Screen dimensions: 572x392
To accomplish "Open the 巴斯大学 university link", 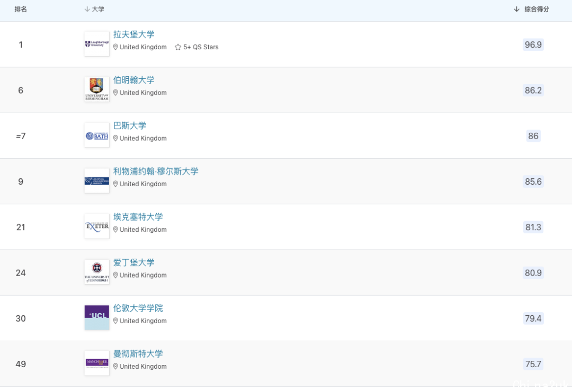I will click(130, 126).
